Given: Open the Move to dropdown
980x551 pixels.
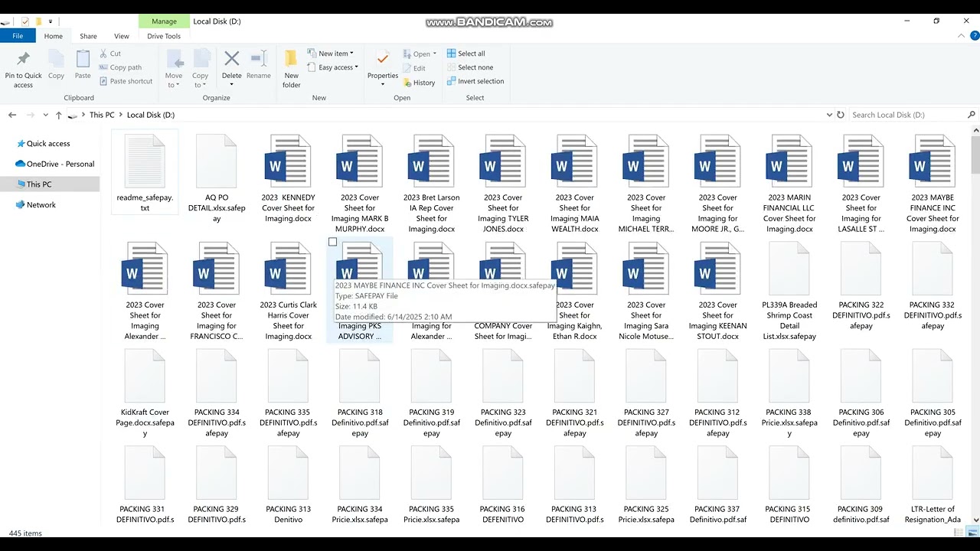Looking at the screenshot, I should point(174,69).
